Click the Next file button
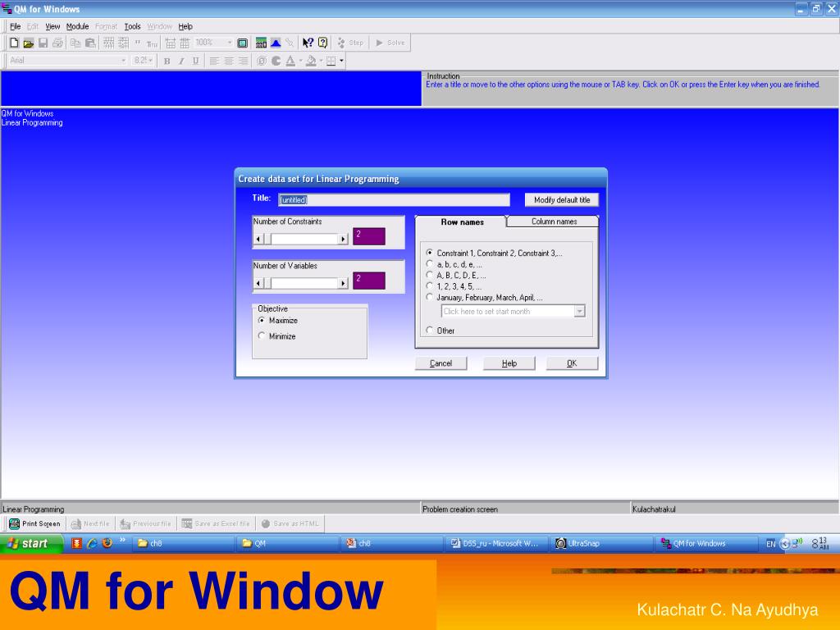Image resolution: width=840 pixels, height=630 pixels. tap(90, 523)
